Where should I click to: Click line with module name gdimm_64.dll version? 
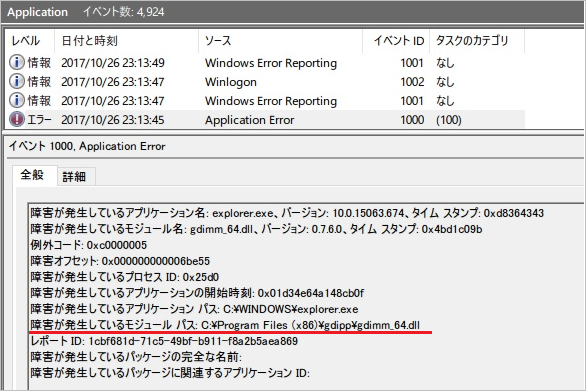[x=256, y=229]
